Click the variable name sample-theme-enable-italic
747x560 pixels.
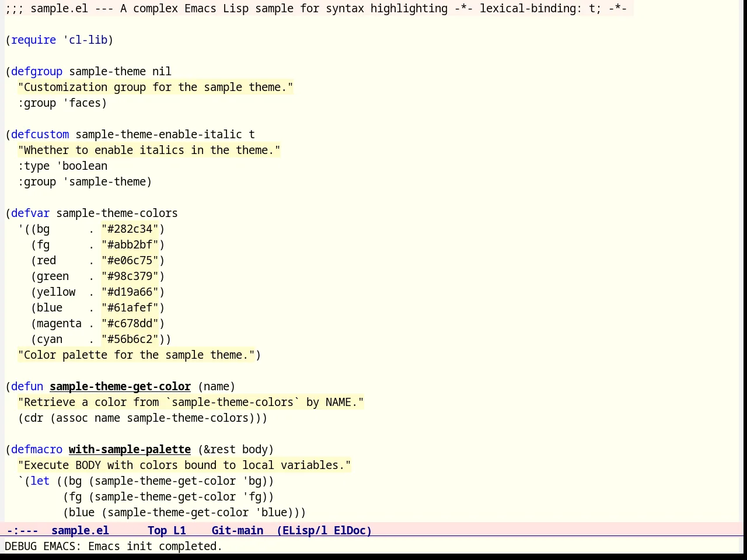click(159, 134)
